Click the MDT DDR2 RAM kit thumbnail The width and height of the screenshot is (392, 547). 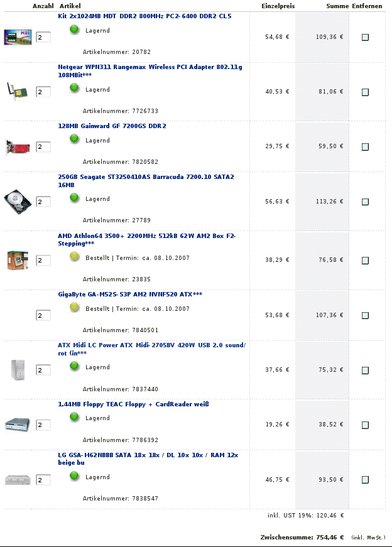[x=18, y=37]
